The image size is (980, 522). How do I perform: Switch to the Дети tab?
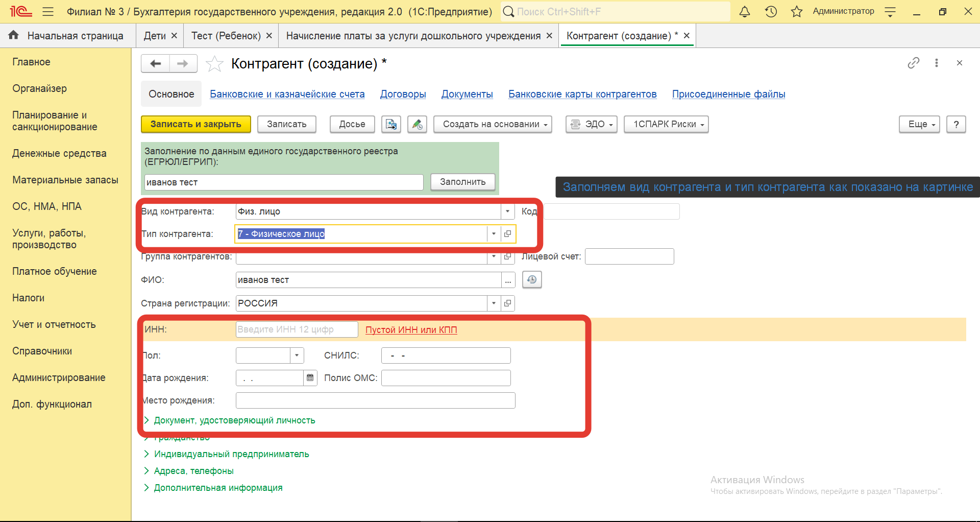tap(154, 36)
